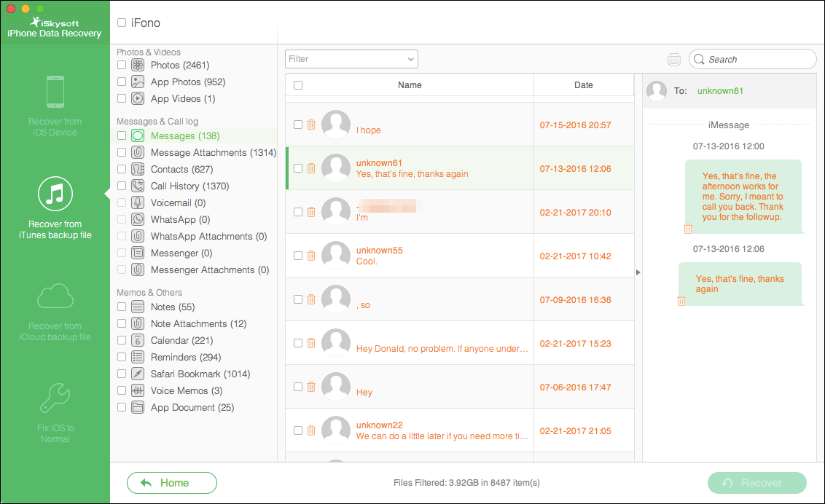Click trash icon under 'thanks again' bubble
Image resolution: width=825 pixels, height=504 pixels.
pos(681,301)
